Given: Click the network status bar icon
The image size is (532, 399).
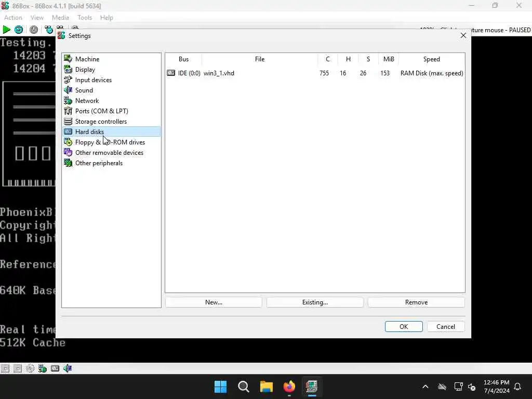Looking at the screenshot, I should point(43,368).
